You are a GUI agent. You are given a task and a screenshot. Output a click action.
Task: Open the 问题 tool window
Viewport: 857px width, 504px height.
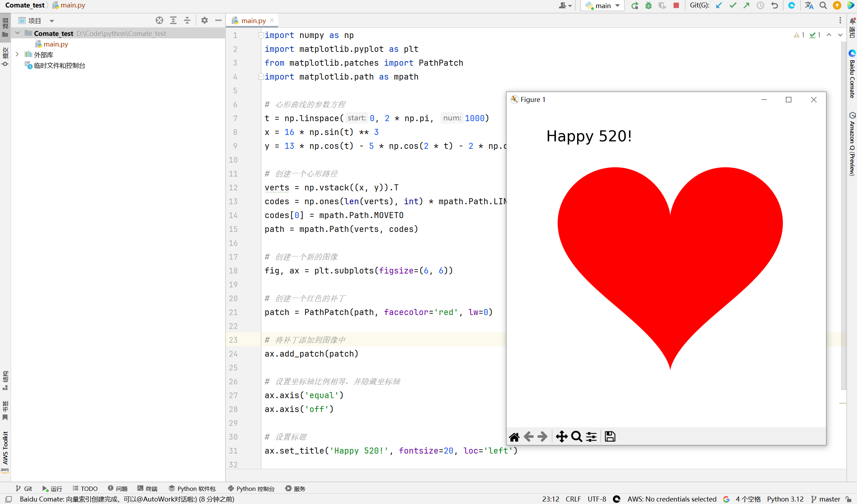pyautogui.click(x=118, y=488)
